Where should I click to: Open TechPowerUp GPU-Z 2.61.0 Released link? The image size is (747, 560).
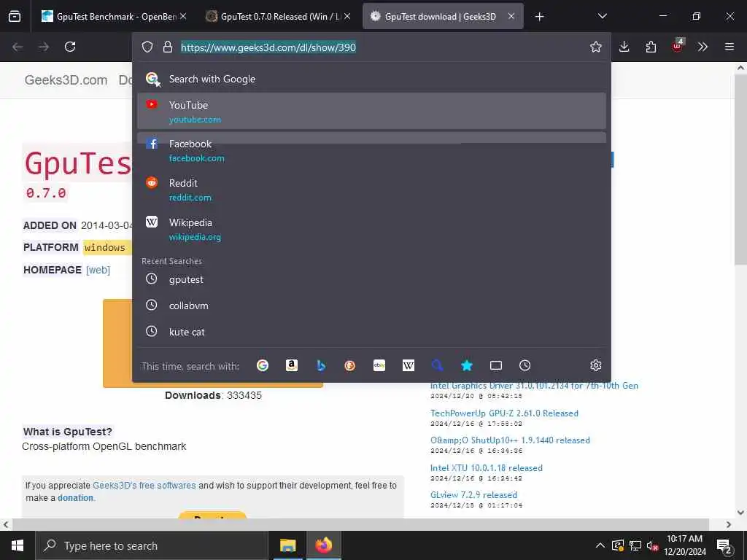tap(504, 413)
